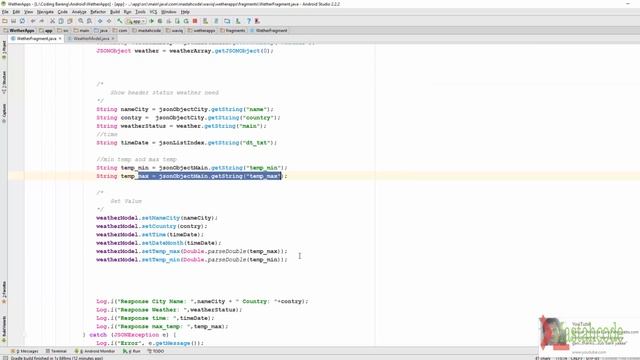Click the navigate Forward icon
640x360 pixels.
point(109,21)
